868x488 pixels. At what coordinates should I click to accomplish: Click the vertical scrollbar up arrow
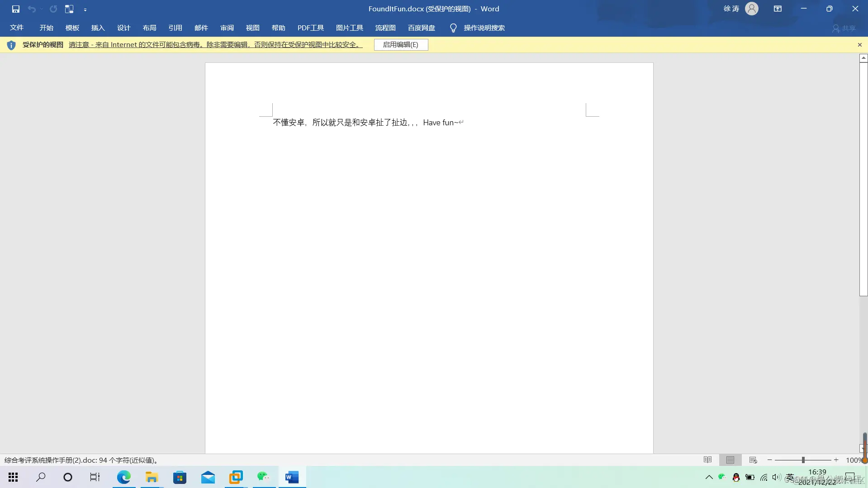click(x=863, y=58)
